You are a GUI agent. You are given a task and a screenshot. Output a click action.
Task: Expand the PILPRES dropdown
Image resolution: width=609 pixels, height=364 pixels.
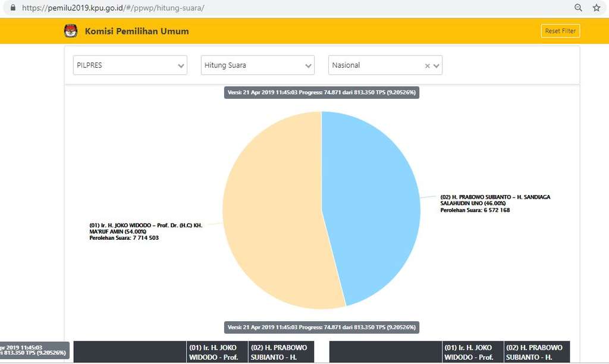click(x=181, y=66)
